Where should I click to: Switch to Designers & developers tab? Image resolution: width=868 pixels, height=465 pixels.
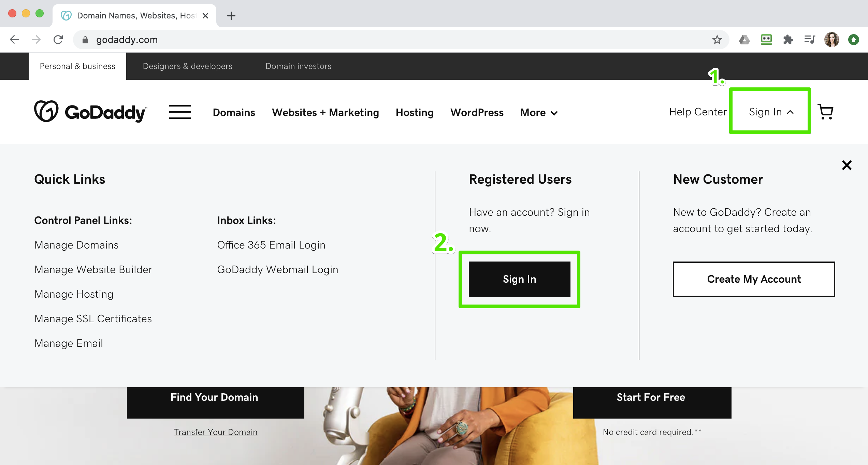(x=187, y=66)
